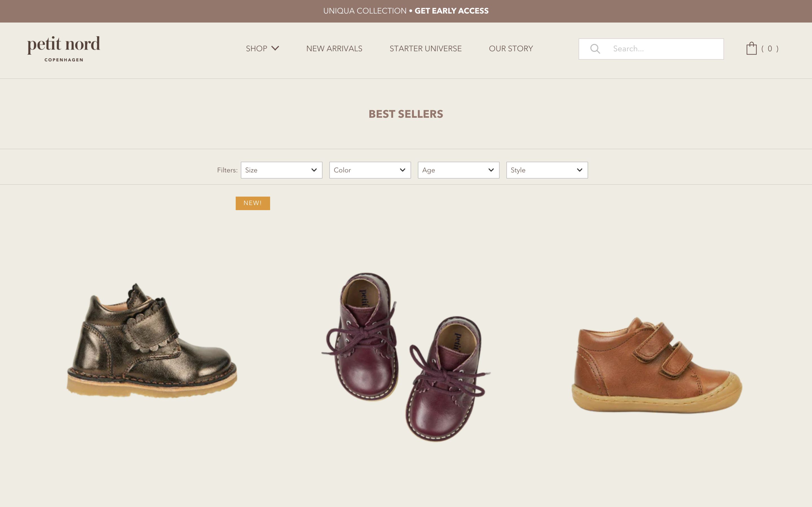Click the cart item count indicator
Viewport: 812px width, 507px height.
pos(770,49)
